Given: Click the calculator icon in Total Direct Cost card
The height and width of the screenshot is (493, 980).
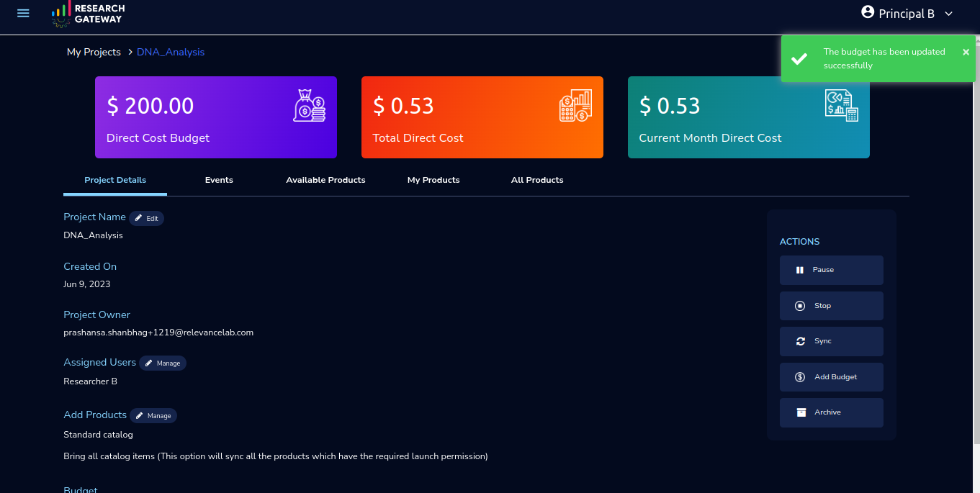Looking at the screenshot, I should point(576,106).
